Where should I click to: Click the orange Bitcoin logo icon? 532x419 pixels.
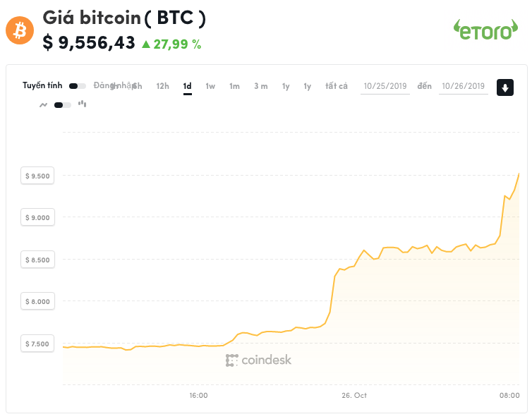point(20,30)
